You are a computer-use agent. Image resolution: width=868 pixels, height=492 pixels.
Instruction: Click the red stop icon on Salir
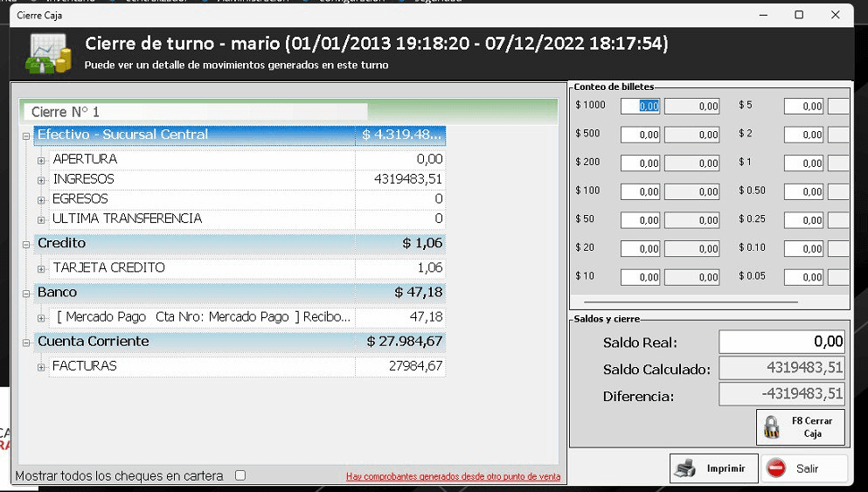click(x=775, y=468)
